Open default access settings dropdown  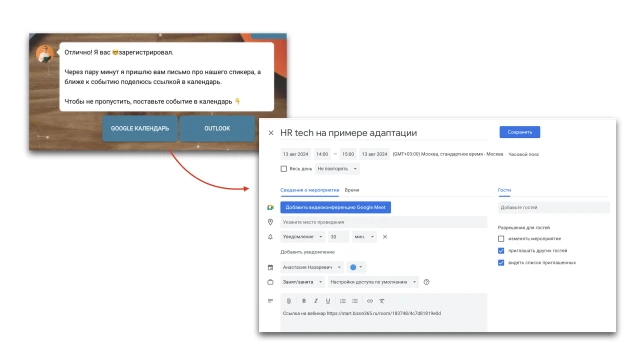(x=373, y=282)
